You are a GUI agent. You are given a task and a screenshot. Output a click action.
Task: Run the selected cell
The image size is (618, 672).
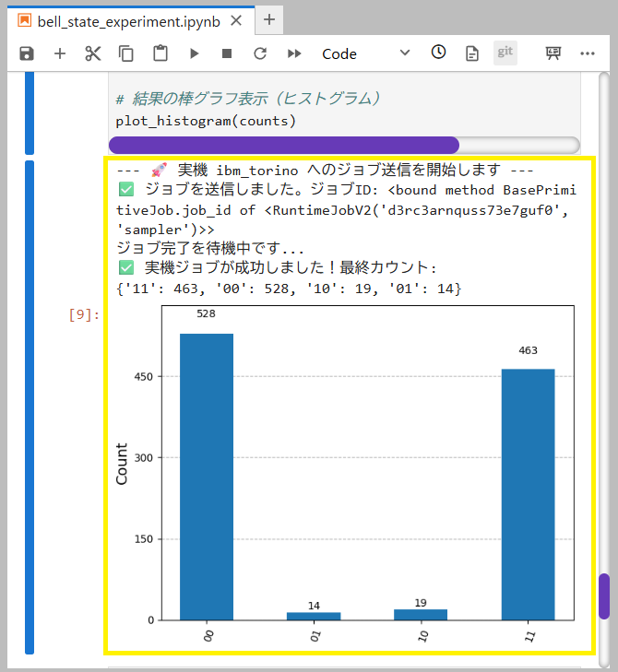pos(194,53)
